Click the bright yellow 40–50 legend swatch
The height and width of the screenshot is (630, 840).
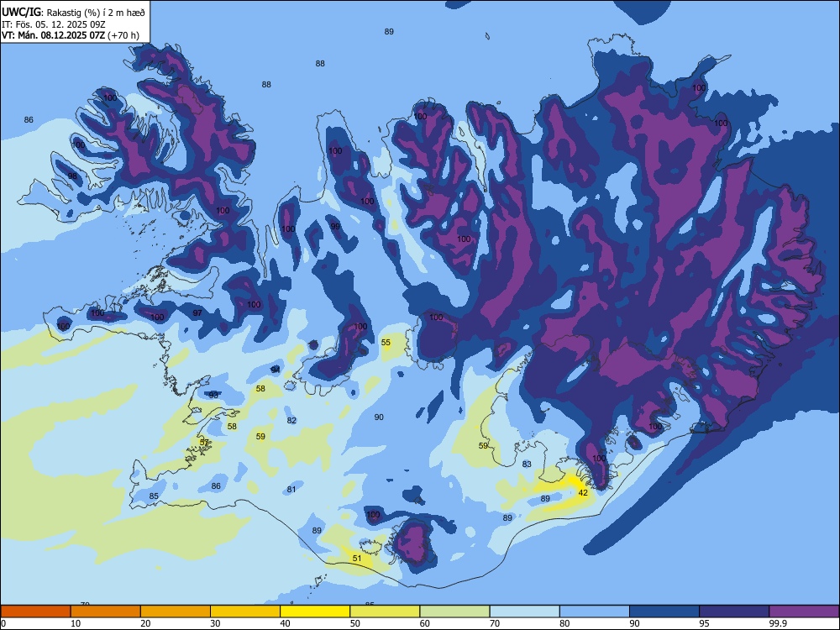315,612
